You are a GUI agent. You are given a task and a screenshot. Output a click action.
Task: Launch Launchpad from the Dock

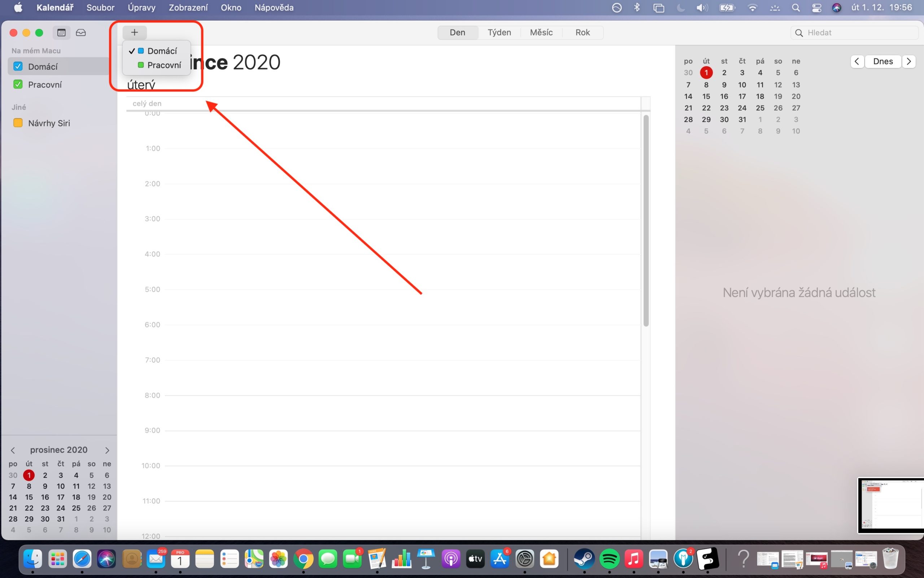(58, 559)
